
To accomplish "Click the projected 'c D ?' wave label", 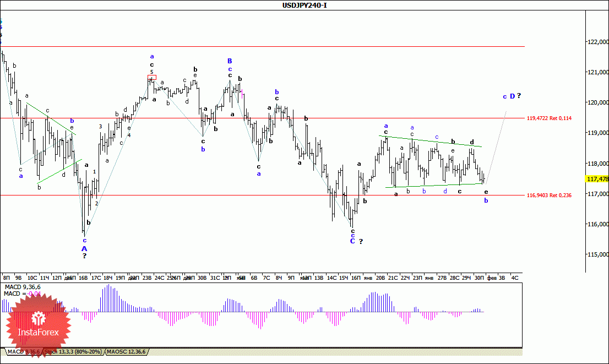I will click(512, 96).
